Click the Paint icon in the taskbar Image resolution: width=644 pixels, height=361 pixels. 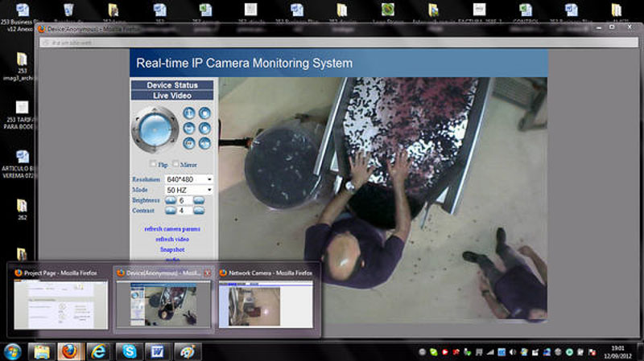(185, 351)
